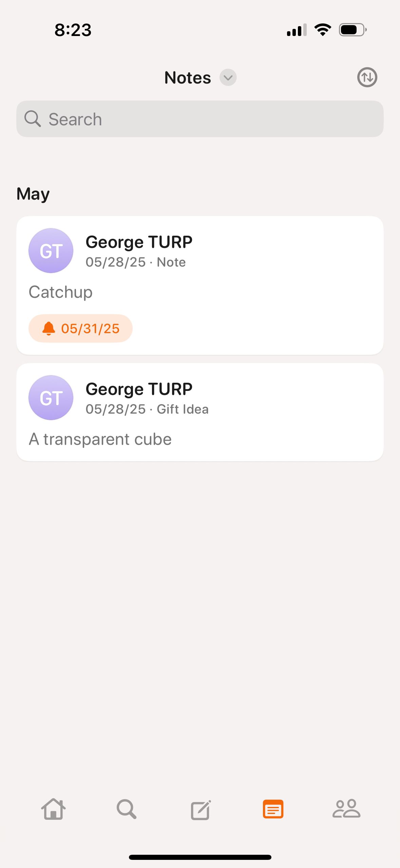The height and width of the screenshot is (868, 400).
Task: Switch to the Search tab
Action: tap(127, 809)
